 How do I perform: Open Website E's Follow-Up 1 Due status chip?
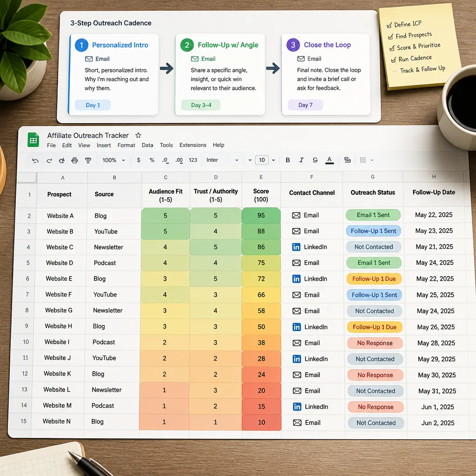pyautogui.click(x=374, y=279)
